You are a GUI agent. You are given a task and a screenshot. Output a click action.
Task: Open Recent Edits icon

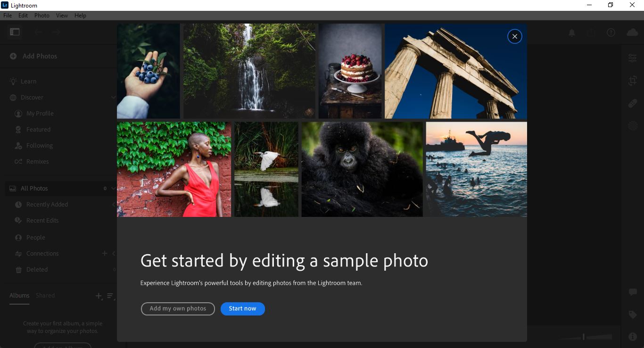(x=18, y=221)
